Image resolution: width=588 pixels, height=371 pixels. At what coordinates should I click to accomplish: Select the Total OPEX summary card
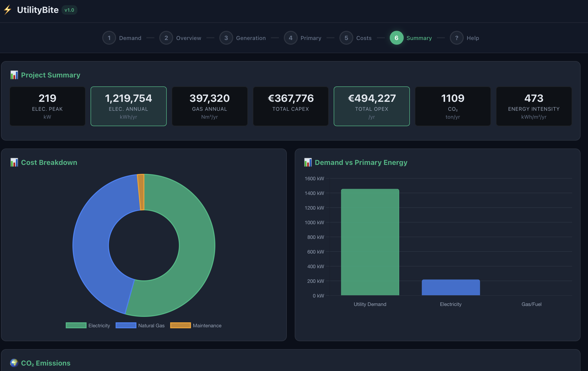(x=371, y=106)
